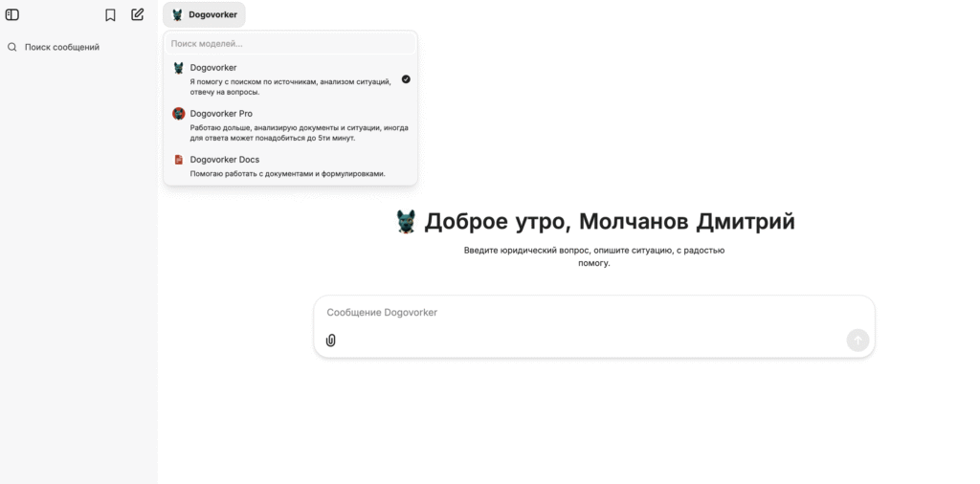980x484 pixels.
Task: Click the Dogovorker Pro description text
Action: 299,132
